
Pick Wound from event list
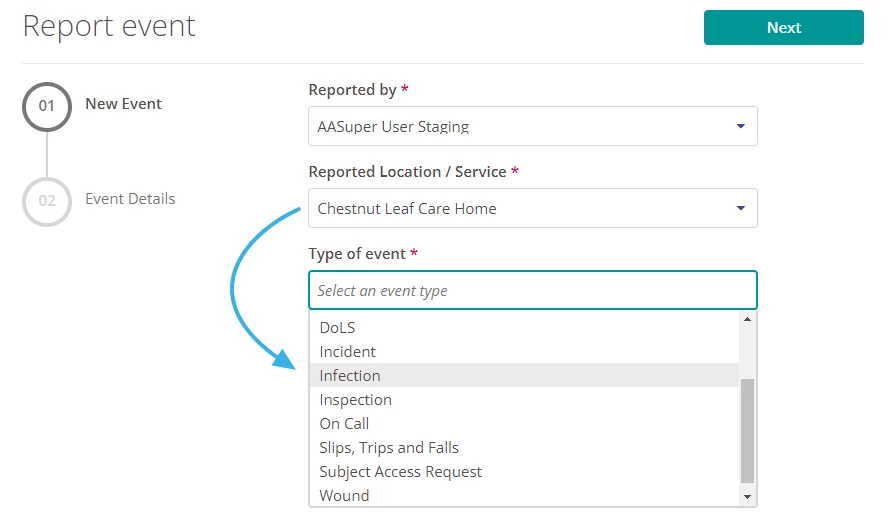tap(344, 495)
